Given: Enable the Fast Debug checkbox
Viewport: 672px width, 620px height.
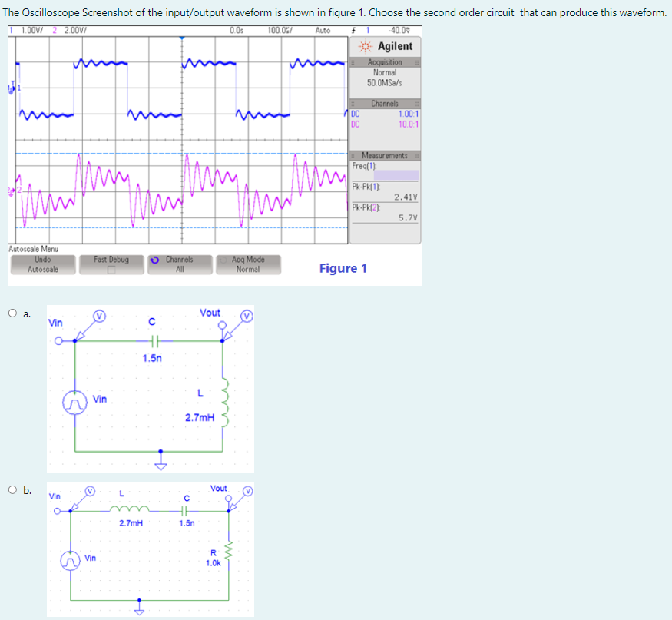Looking at the screenshot, I should (111, 269).
